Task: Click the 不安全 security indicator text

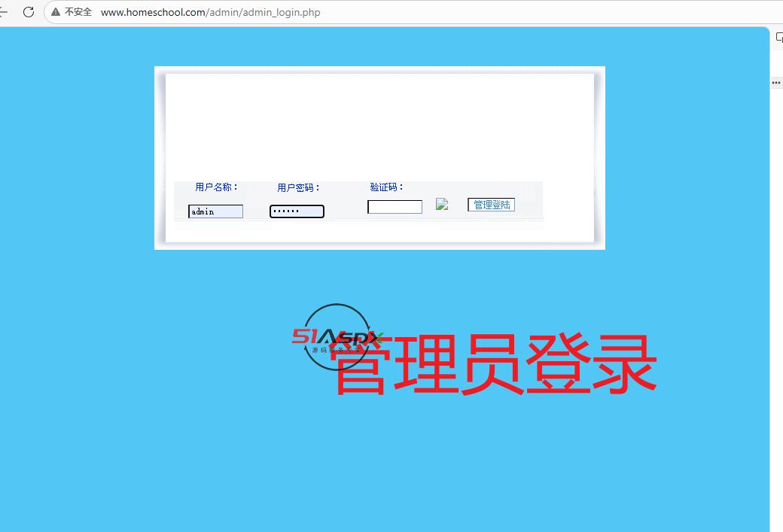Action: pos(78,12)
